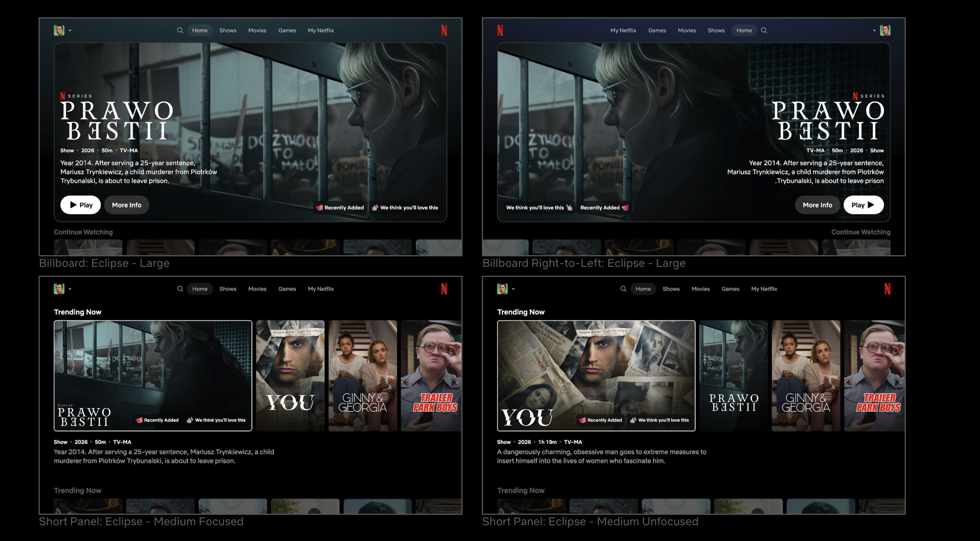Image resolution: width=980 pixels, height=541 pixels.
Task: Open search in Billboard Eclipse Large panel
Action: [x=180, y=31]
